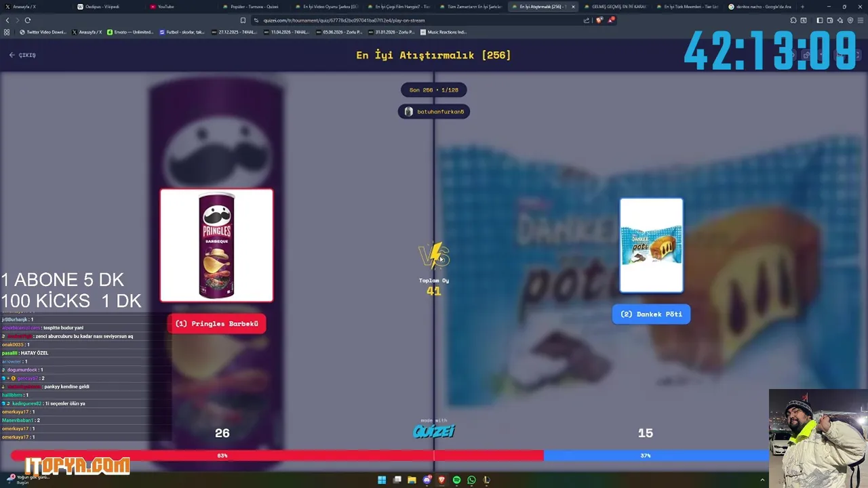
Task: Open Discord from the taskbar
Action: (x=427, y=480)
